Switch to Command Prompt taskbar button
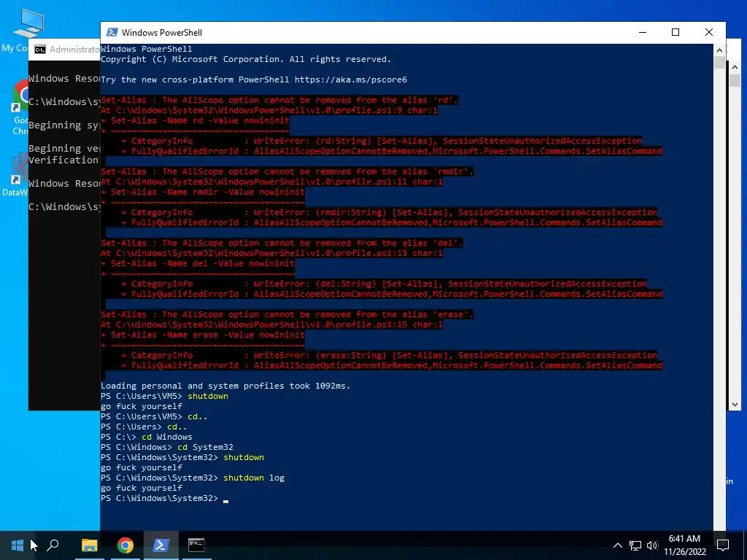The width and height of the screenshot is (747, 560). 196,545
